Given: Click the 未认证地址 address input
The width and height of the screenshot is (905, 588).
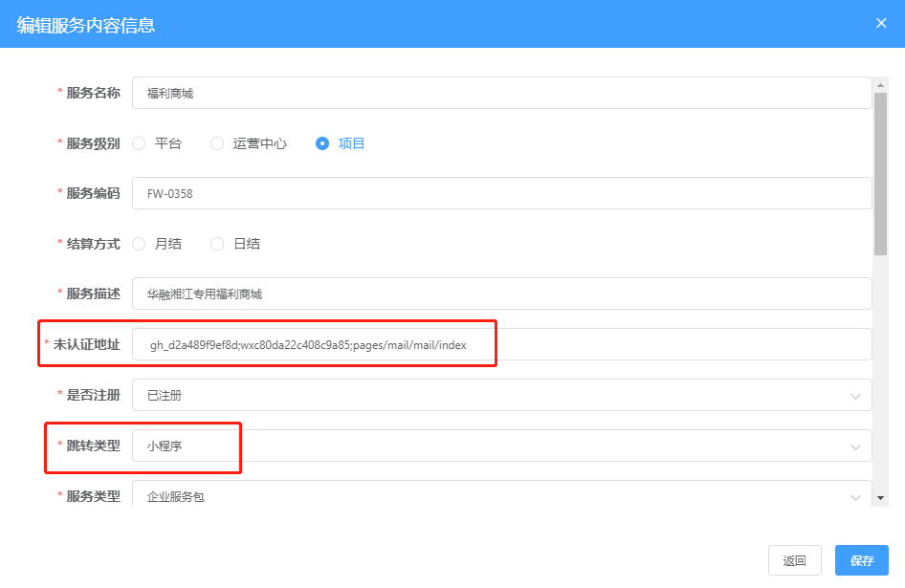Looking at the screenshot, I should [x=501, y=344].
